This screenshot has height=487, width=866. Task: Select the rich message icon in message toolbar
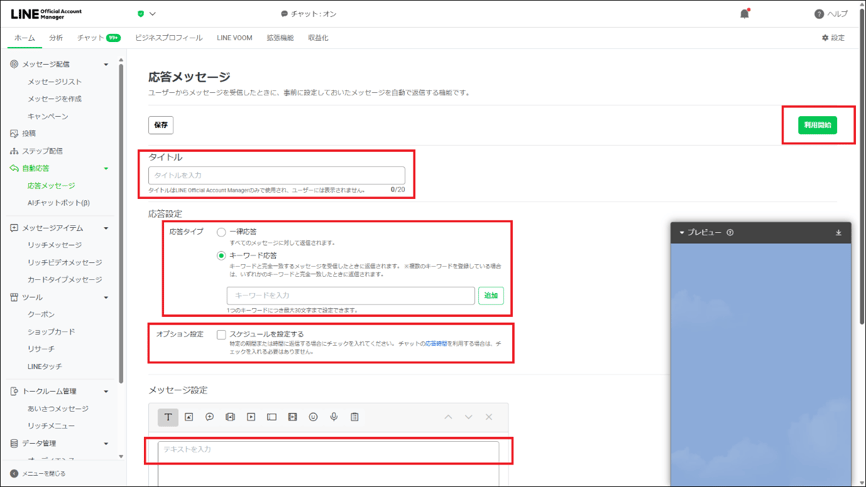(230, 417)
